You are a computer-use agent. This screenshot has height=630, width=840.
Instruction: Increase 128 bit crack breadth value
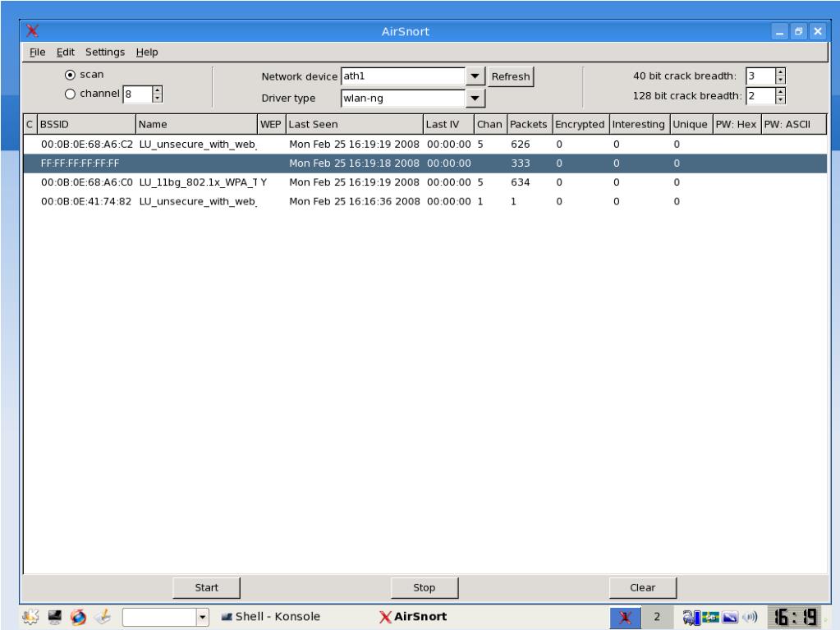[x=781, y=92]
